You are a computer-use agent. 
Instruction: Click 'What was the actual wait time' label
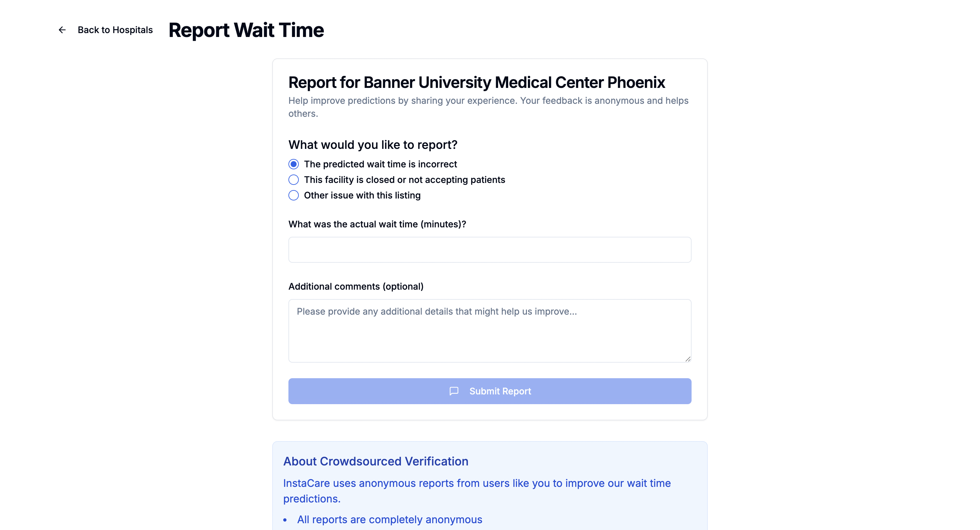(x=377, y=224)
